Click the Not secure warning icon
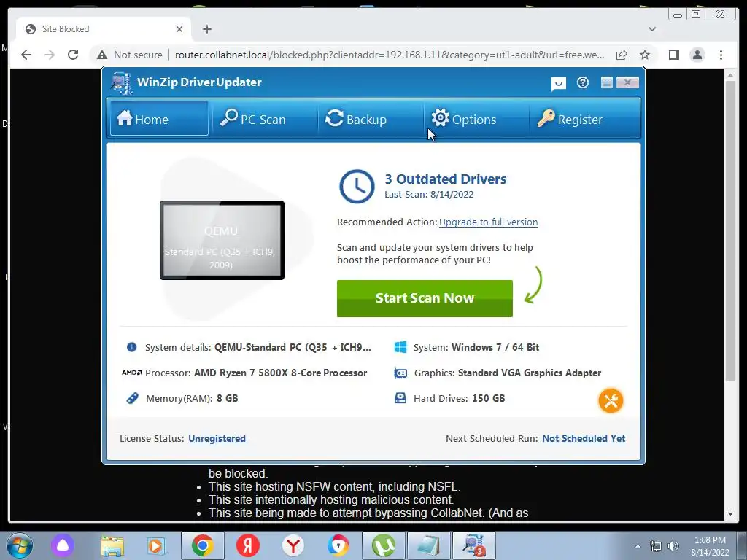This screenshot has height=560, width=747. pyautogui.click(x=102, y=55)
